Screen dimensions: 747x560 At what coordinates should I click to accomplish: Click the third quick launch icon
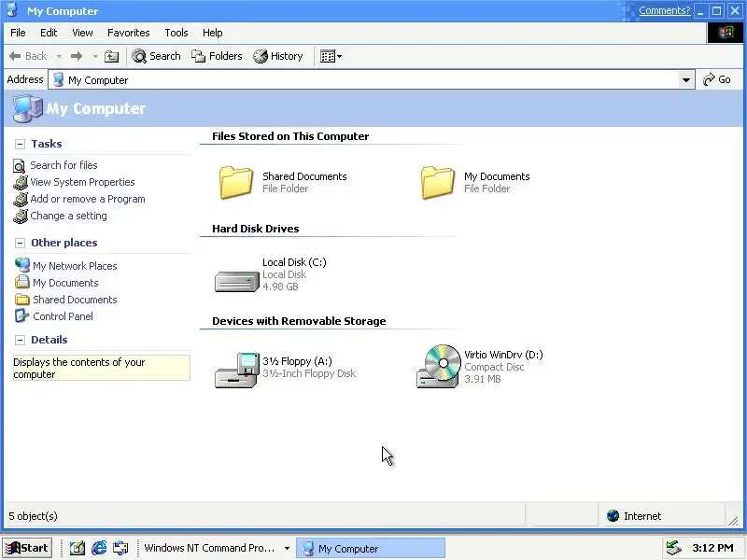(x=120, y=548)
